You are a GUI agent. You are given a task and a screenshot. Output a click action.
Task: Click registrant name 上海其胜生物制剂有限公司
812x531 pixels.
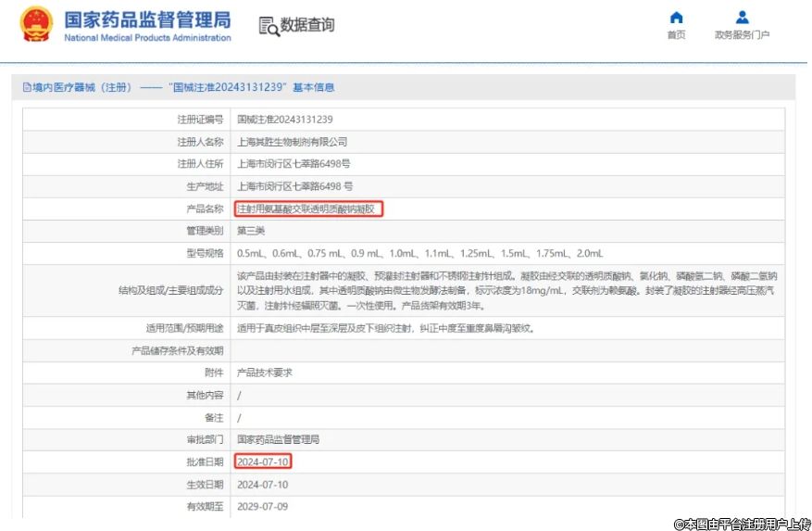pyautogui.click(x=292, y=142)
